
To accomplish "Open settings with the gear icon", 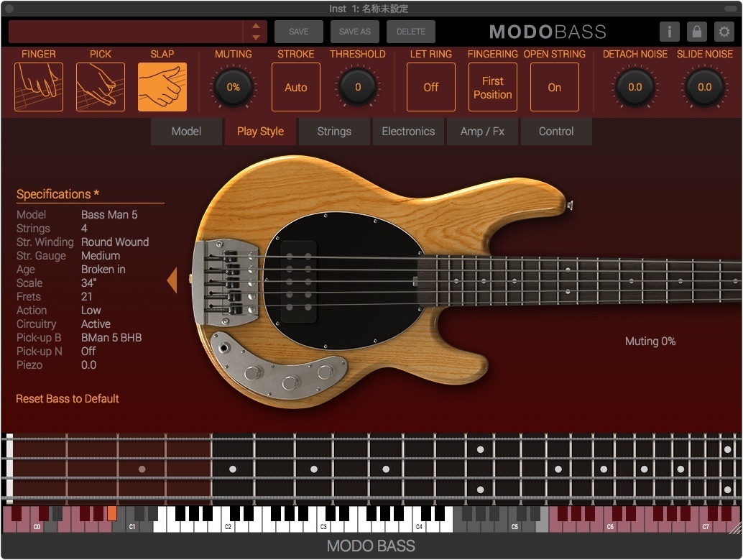I will (724, 32).
